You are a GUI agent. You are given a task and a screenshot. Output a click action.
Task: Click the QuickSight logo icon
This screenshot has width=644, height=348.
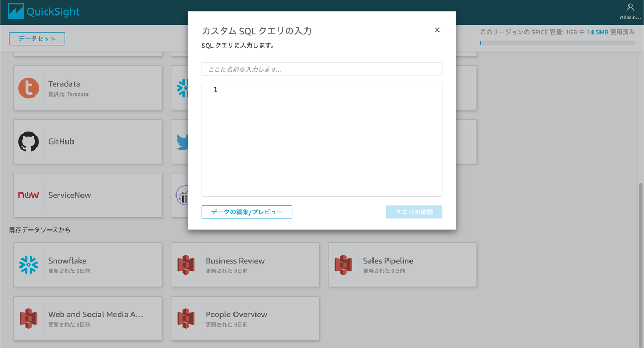point(16,11)
